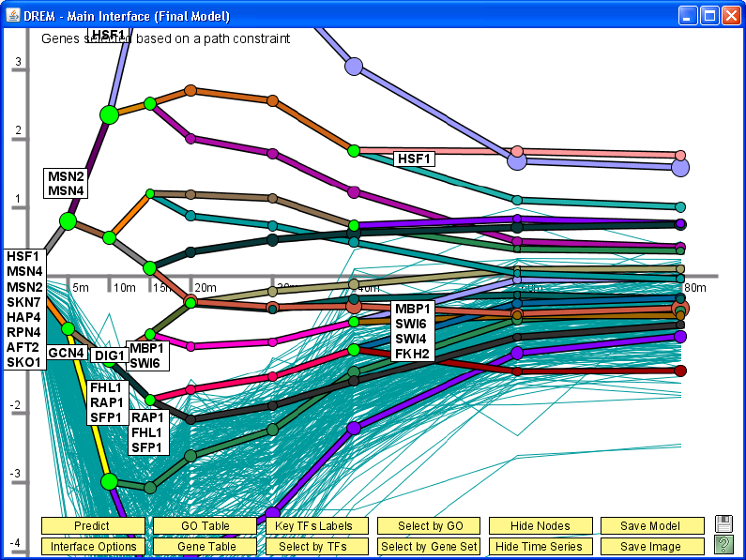Click Hide Time Series button
Screen dimensions: 746x560
coord(540,546)
